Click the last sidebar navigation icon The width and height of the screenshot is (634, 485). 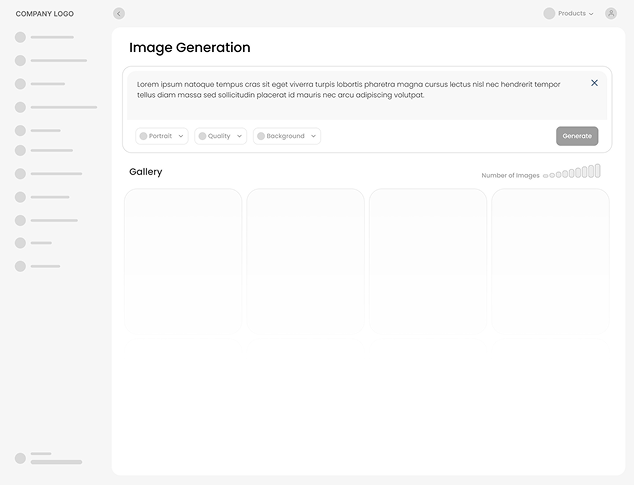(20, 266)
